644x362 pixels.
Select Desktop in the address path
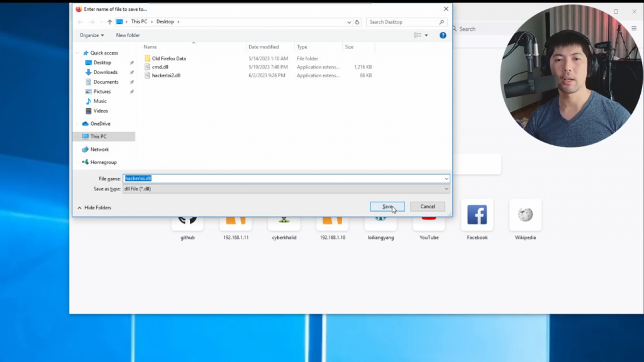click(x=165, y=22)
